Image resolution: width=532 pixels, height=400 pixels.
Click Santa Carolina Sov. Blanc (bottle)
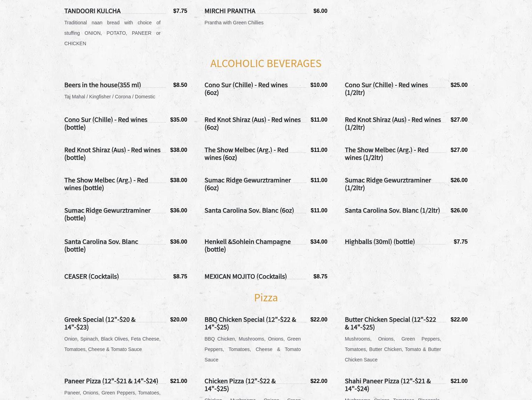[x=101, y=245]
